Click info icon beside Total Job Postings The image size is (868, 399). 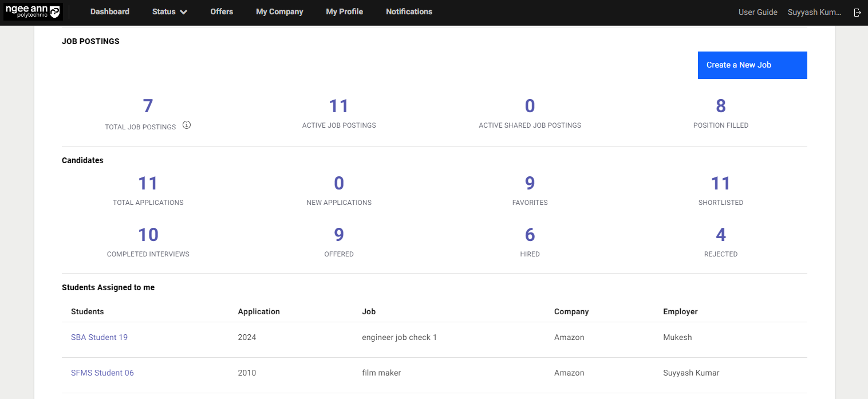187,125
